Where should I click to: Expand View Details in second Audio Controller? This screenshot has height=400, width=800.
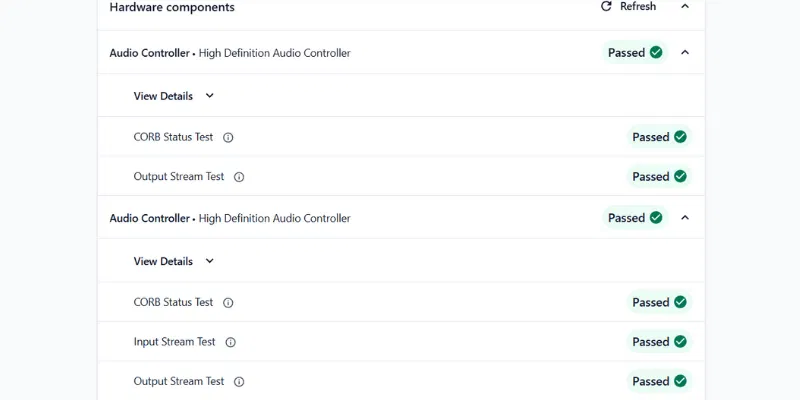coord(209,261)
